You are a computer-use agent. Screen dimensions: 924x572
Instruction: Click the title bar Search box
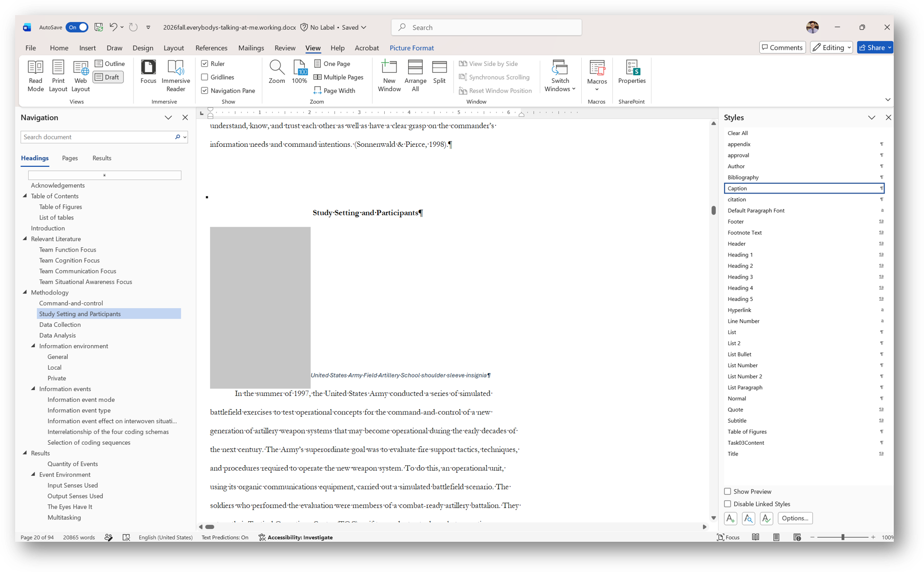(x=486, y=27)
